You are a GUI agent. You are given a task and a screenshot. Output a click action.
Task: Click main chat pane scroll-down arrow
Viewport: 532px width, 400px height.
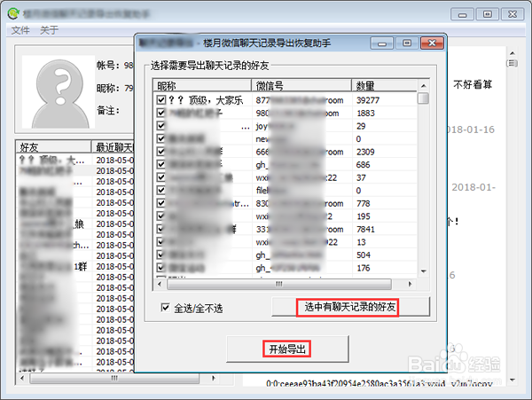click(x=512, y=380)
